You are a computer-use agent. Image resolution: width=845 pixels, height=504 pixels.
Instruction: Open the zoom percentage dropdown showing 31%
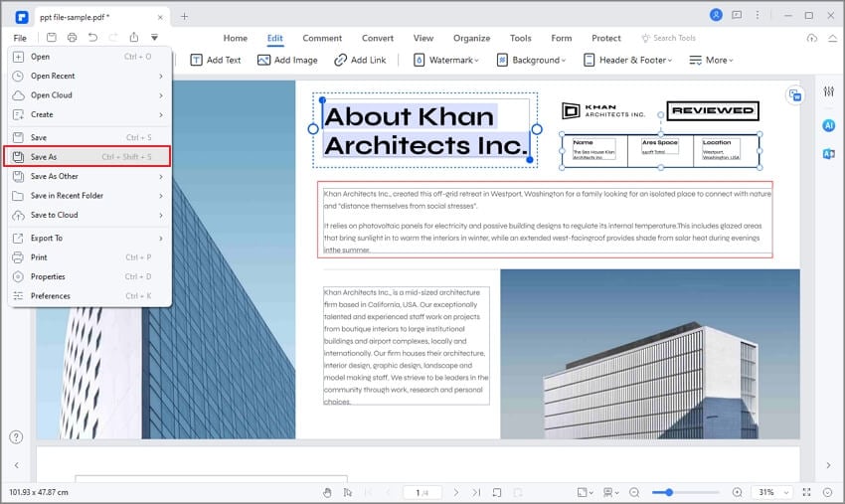point(773,492)
